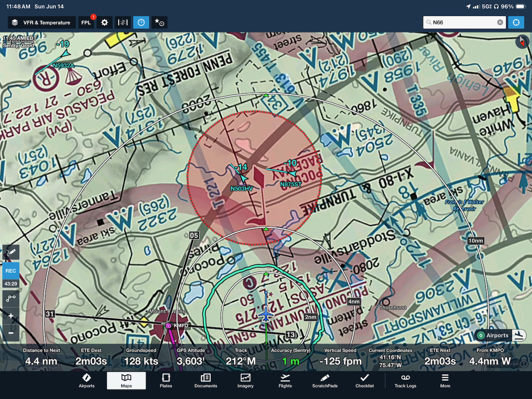Open the Track Logs tab
532x399 pixels.
405,381
